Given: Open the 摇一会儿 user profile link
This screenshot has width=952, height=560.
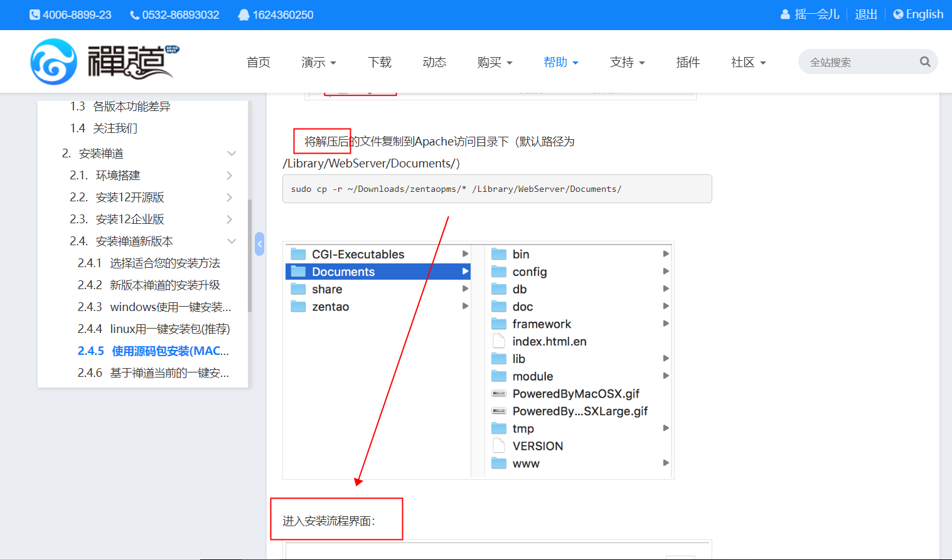Looking at the screenshot, I should click(810, 14).
